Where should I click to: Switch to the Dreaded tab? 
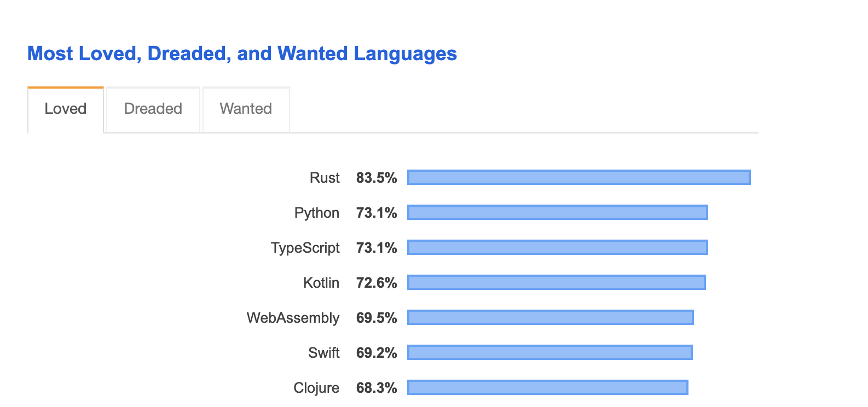coord(153,109)
